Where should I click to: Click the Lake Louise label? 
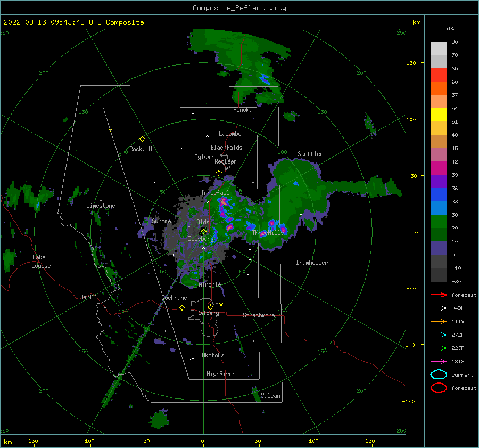[41, 262]
